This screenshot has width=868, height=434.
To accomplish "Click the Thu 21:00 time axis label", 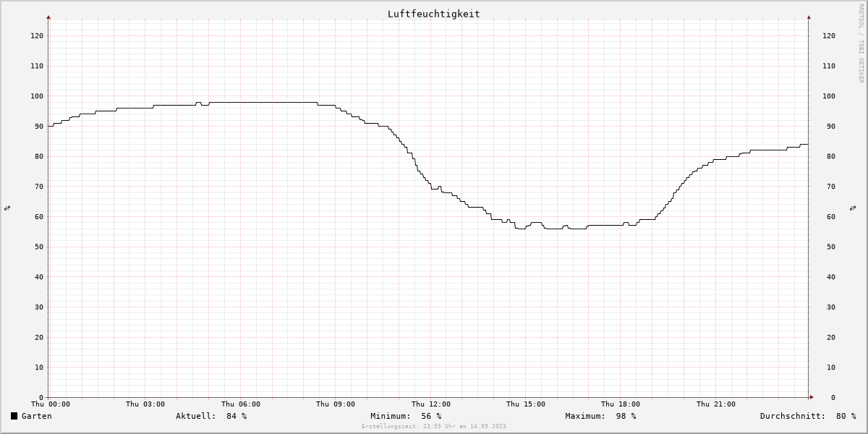I will tap(716, 404).
